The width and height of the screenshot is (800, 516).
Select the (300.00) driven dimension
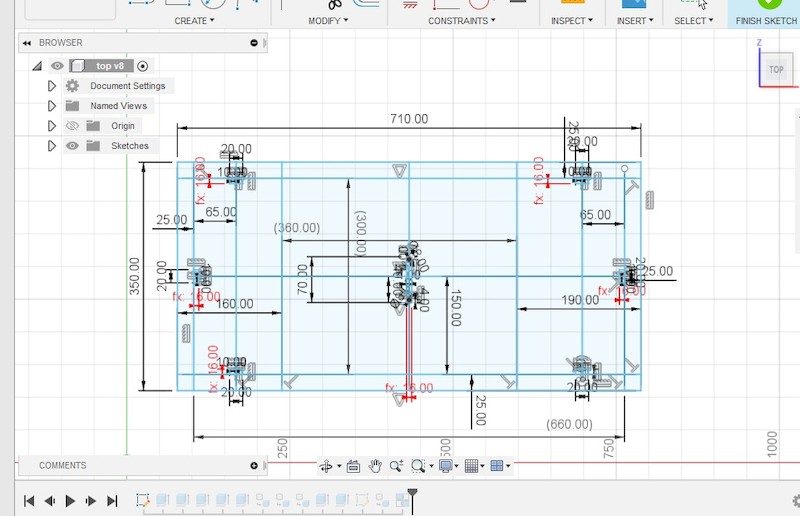[360, 233]
